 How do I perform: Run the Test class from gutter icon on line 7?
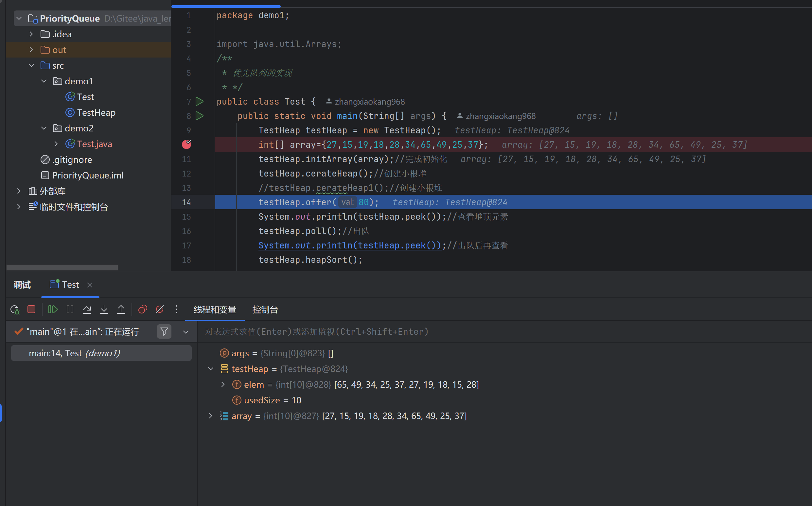tap(200, 101)
